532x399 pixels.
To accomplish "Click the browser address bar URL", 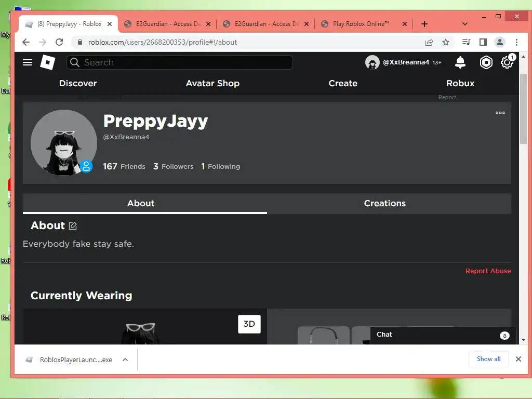I will pos(163,42).
